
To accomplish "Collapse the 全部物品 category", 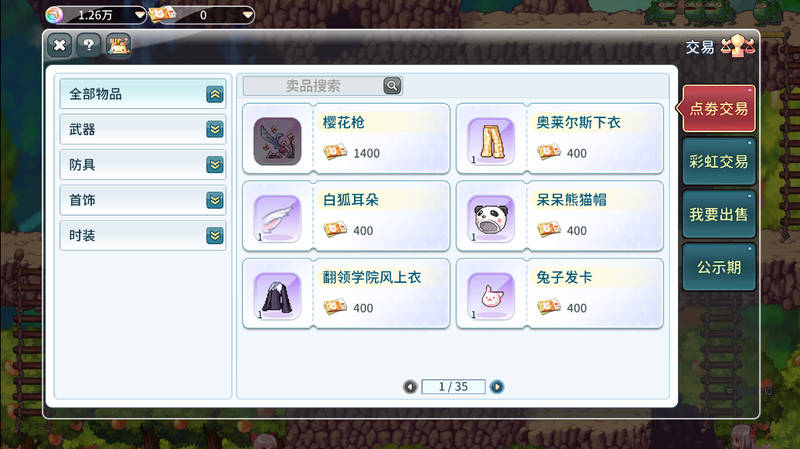I will (x=215, y=94).
